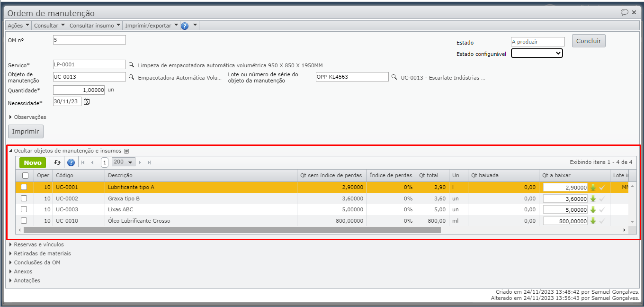Open the dropdown arrow beside the help icon
Image resolution: width=644 pixels, height=307 pixels.
pyautogui.click(x=195, y=25)
